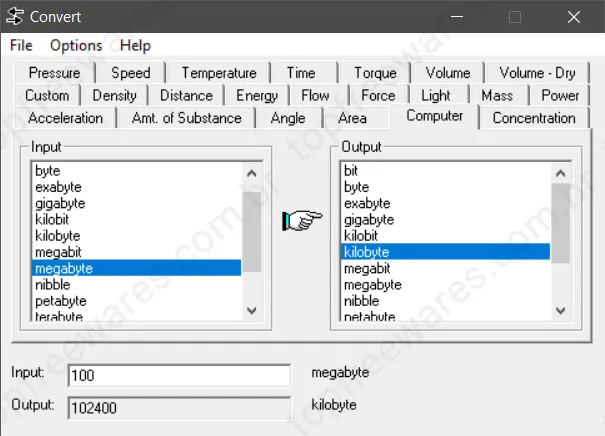Show the Power tab
This screenshot has width=605, height=436.
tap(560, 95)
